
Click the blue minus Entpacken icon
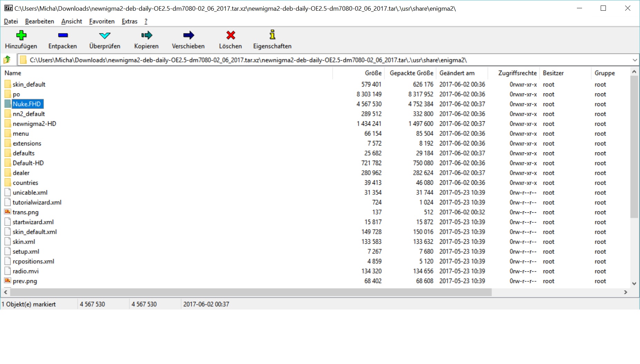63,35
